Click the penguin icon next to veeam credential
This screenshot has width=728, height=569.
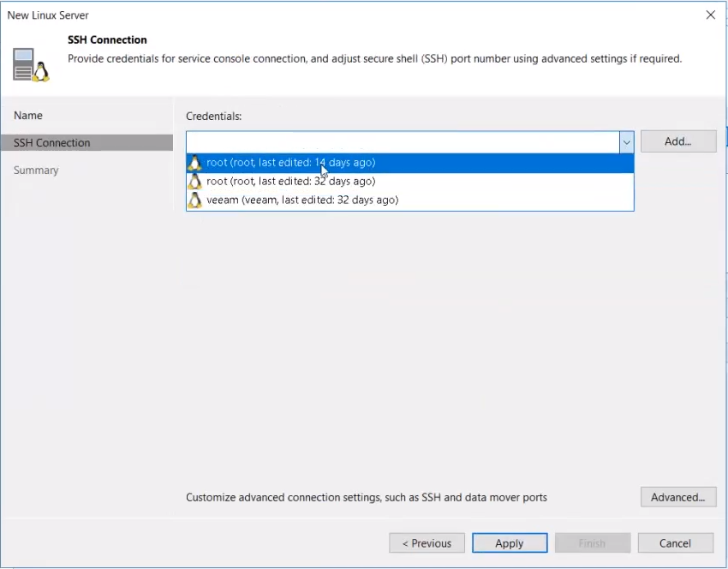195,201
